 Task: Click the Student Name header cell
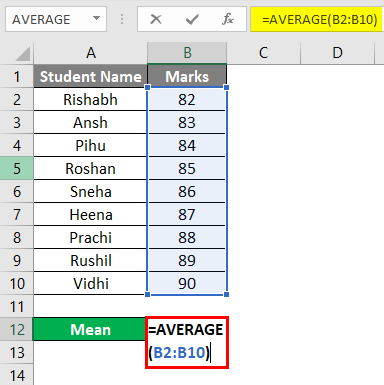90,76
